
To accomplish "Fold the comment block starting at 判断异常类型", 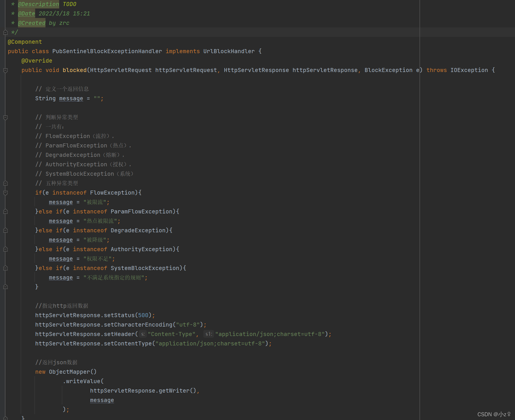I will point(5,117).
